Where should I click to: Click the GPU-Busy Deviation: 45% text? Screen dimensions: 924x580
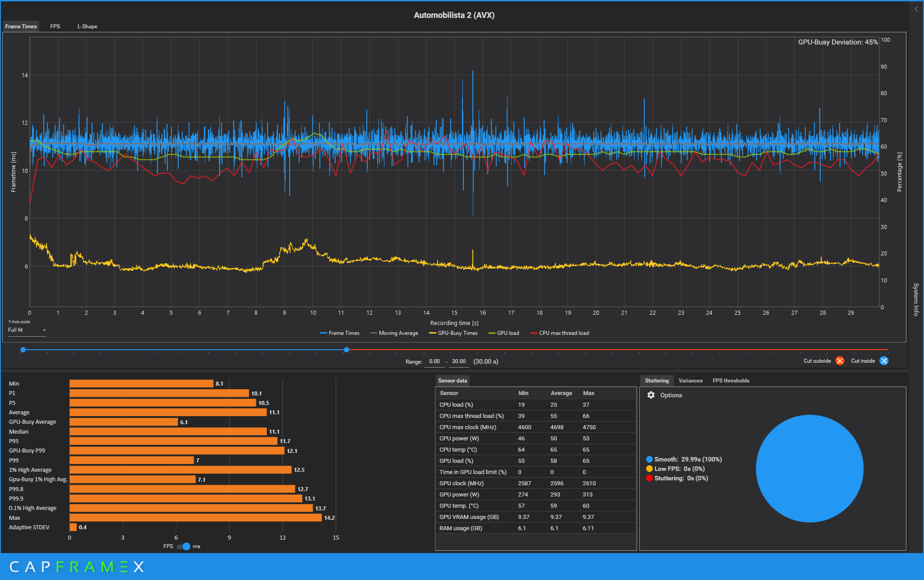click(x=838, y=42)
